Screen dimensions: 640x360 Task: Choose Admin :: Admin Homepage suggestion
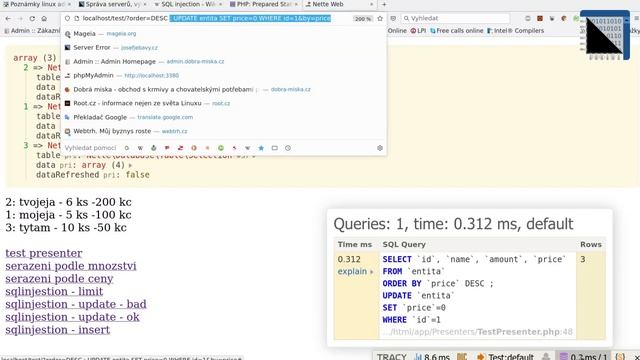[x=224, y=61]
